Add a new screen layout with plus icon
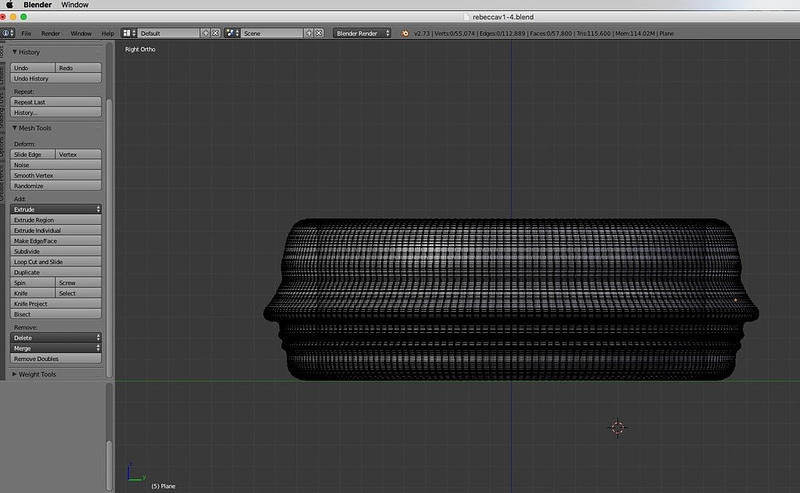800x493 pixels. (x=206, y=33)
